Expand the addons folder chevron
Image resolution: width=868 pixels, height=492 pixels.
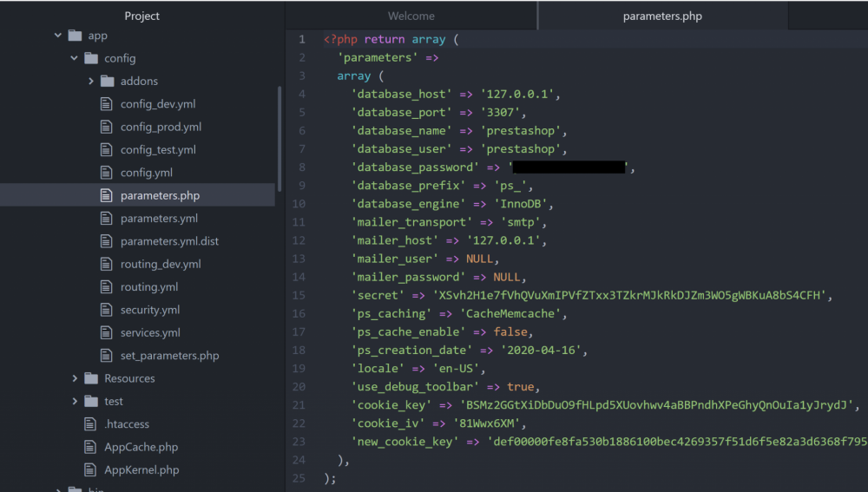91,81
